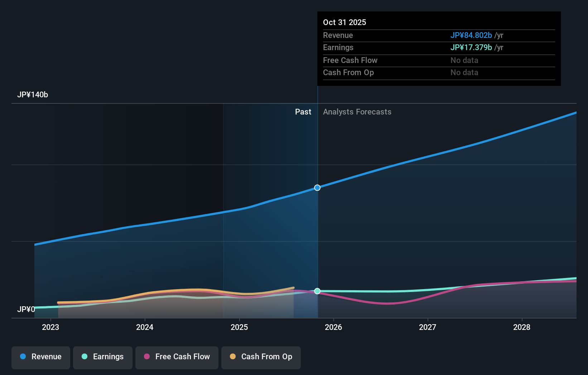Click the teal Earnings dot in the legend

pos(84,357)
